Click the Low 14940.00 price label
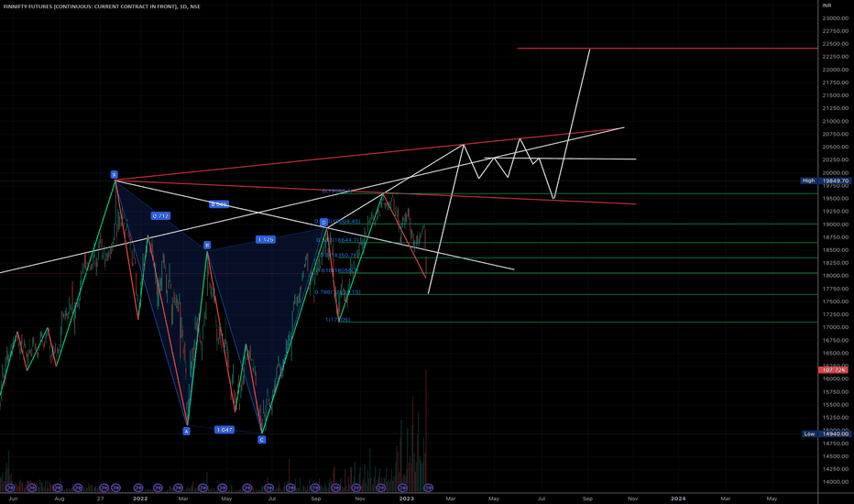The height and width of the screenshot is (504, 854). (x=827, y=434)
